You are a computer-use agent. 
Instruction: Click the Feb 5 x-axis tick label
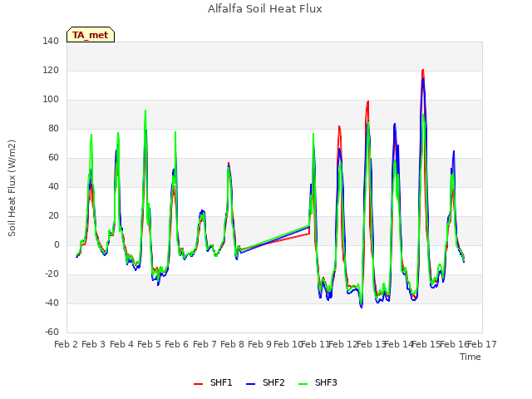[150, 344]
